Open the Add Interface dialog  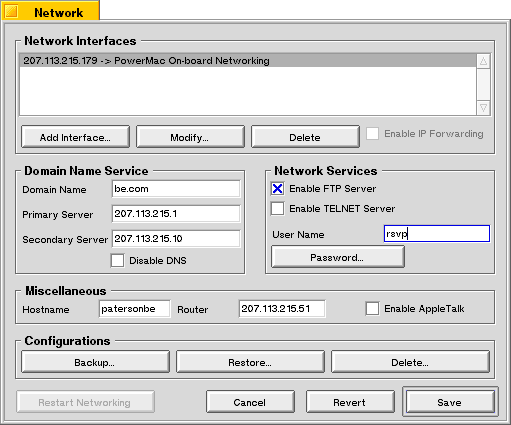75,137
